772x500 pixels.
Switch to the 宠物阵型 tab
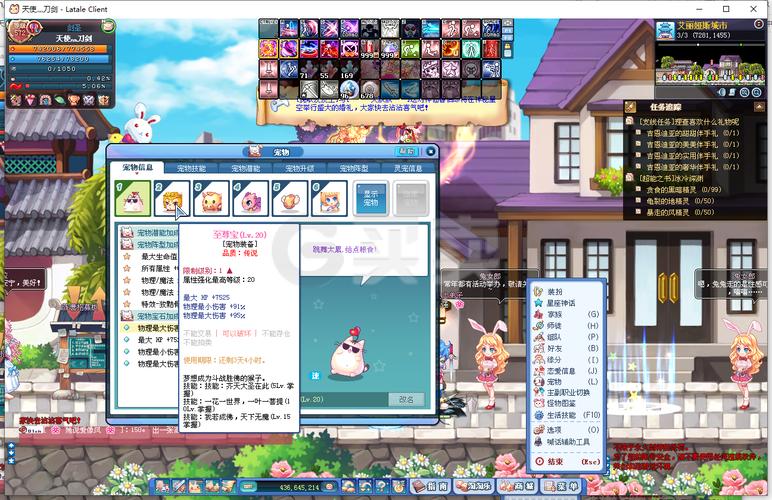(x=354, y=168)
